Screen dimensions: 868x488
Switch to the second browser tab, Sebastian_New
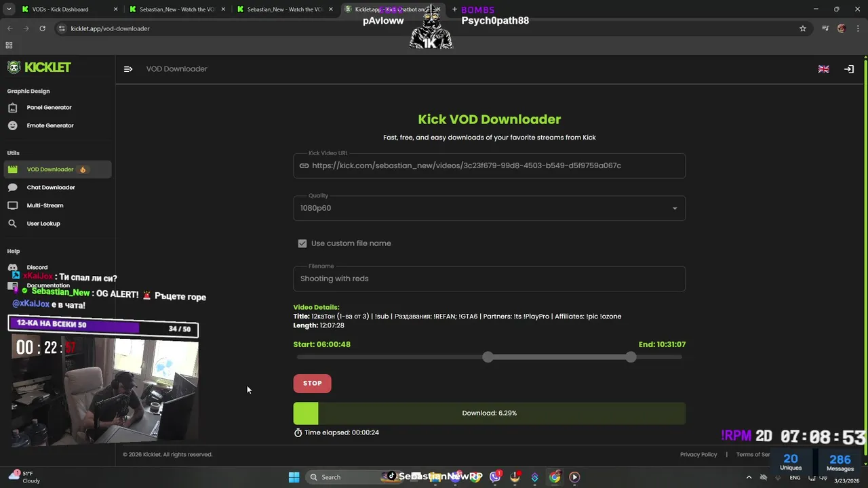[x=178, y=9]
